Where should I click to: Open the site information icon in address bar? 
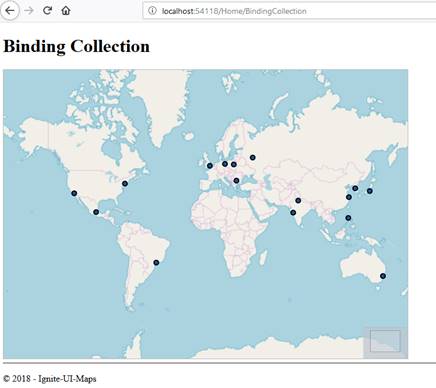pyautogui.click(x=152, y=11)
